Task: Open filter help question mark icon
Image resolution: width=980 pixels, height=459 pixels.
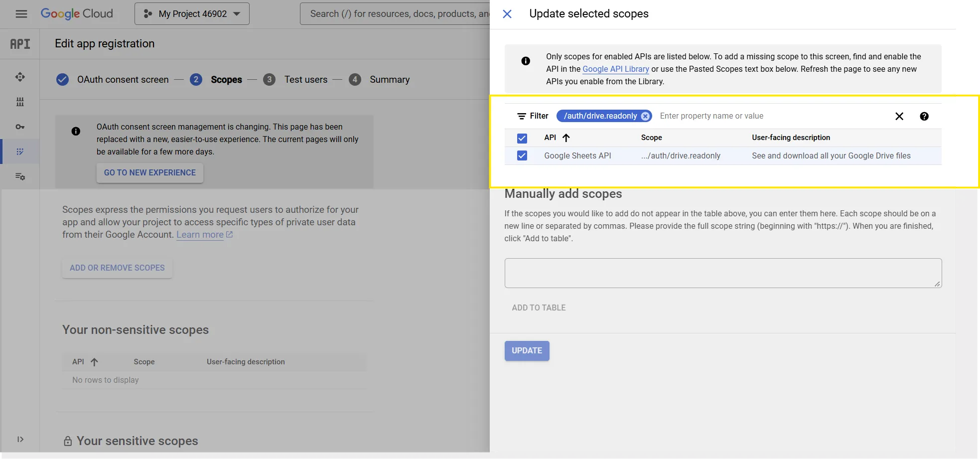Action: tap(924, 116)
